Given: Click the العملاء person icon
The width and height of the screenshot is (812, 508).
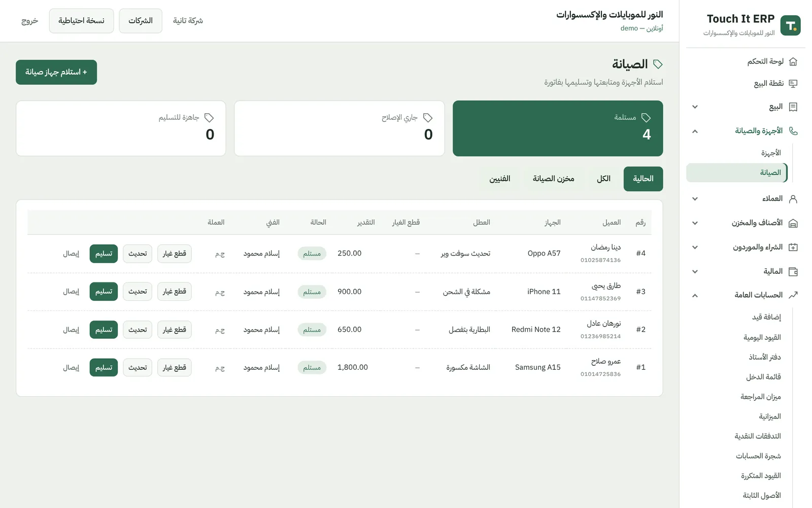Looking at the screenshot, I should [x=793, y=199].
